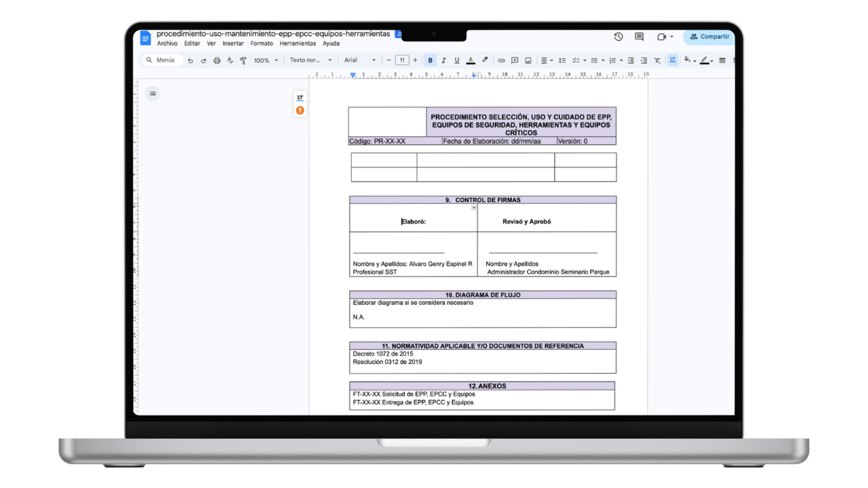
Task: Open the zoom 100% dropdown
Action: coord(266,60)
